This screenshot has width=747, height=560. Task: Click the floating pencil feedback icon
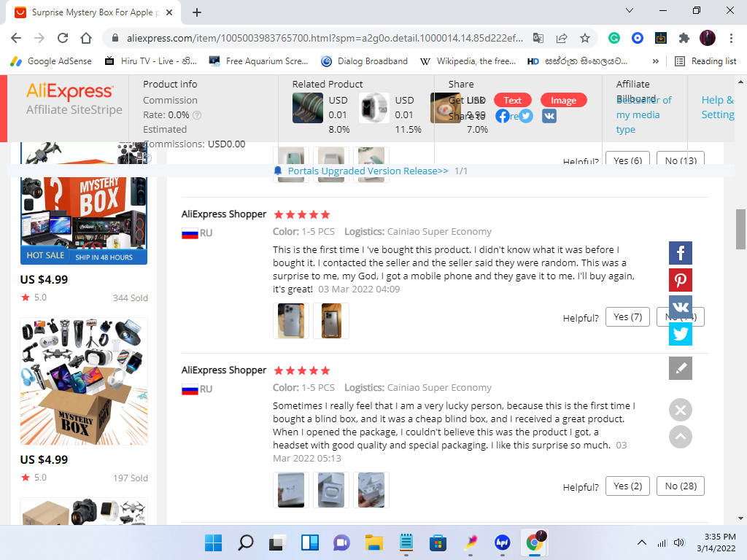[681, 368]
